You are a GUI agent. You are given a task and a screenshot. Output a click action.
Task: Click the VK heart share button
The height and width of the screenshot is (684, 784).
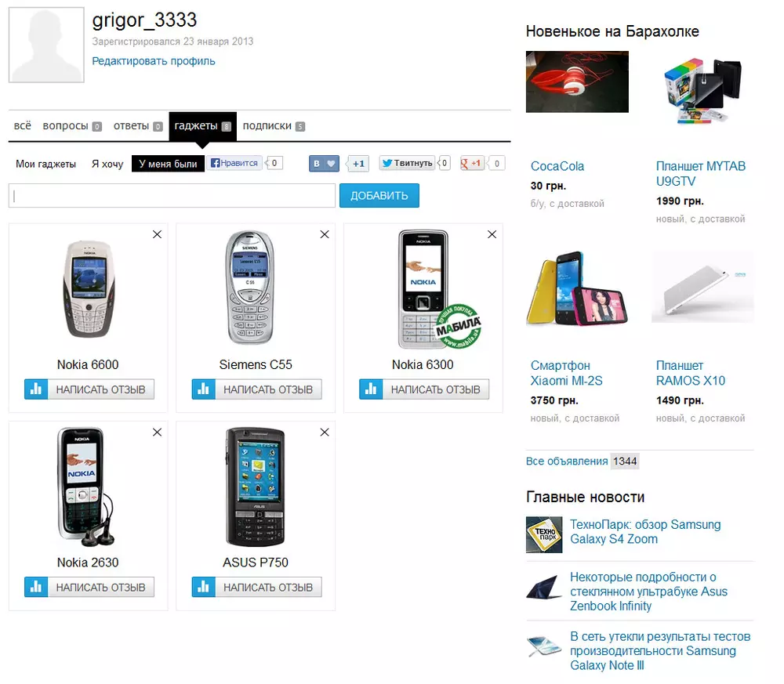pyautogui.click(x=324, y=164)
